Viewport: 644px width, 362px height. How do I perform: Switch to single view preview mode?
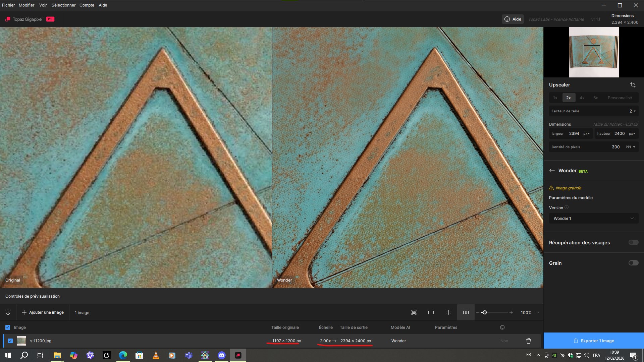coord(431,312)
